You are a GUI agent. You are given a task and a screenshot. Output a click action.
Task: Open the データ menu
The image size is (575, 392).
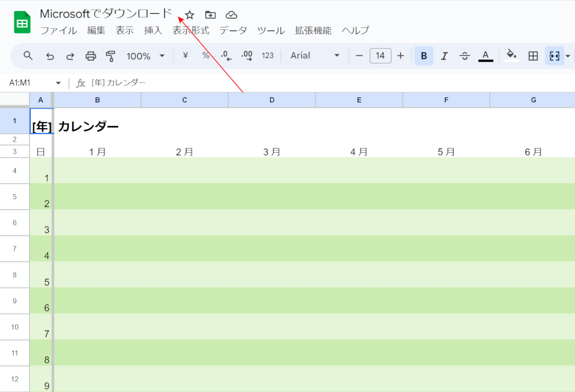click(233, 30)
